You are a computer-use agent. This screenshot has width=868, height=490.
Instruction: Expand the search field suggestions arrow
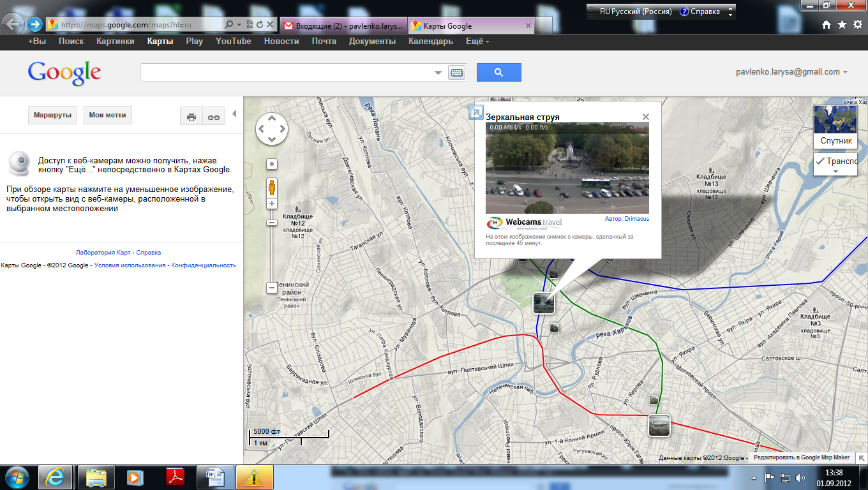[438, 73]
